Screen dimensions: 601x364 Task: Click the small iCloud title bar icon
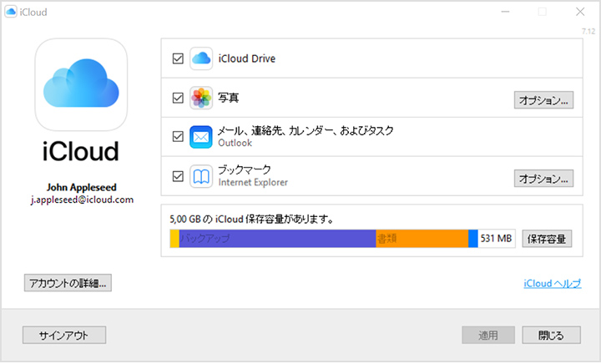click(x=10, y=13)
